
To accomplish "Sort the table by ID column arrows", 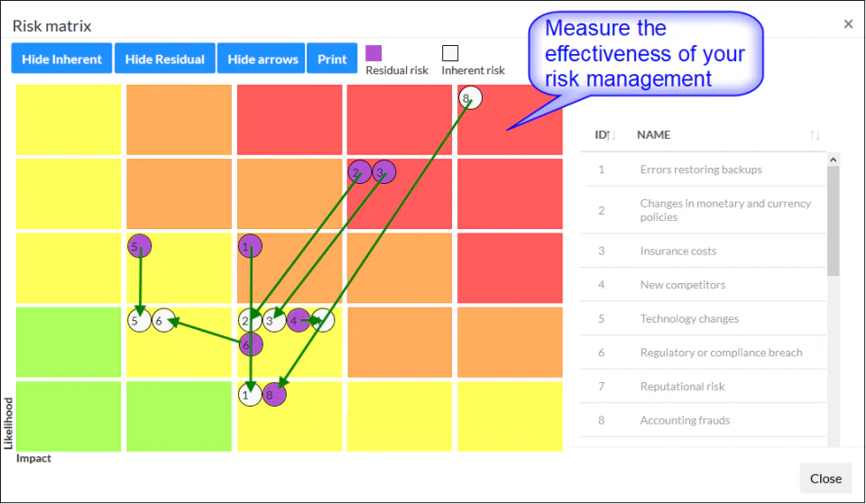I will click(x=612, y=135).
